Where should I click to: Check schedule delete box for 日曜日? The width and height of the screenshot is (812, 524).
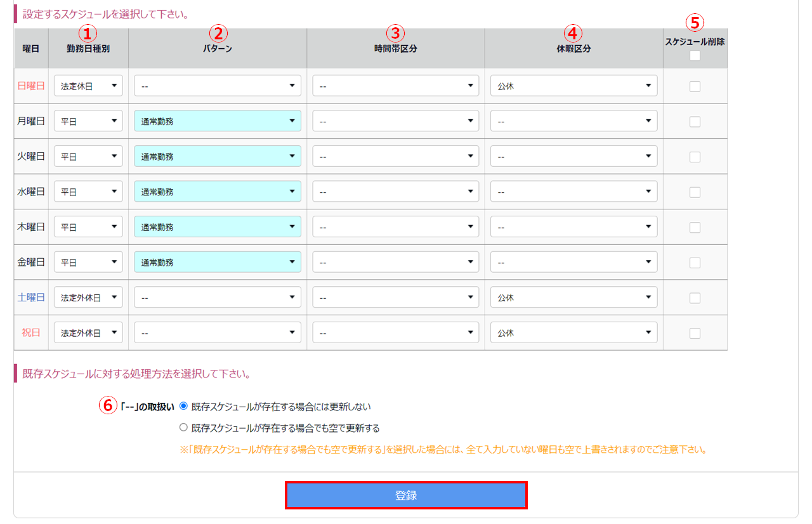click(695, 86)
